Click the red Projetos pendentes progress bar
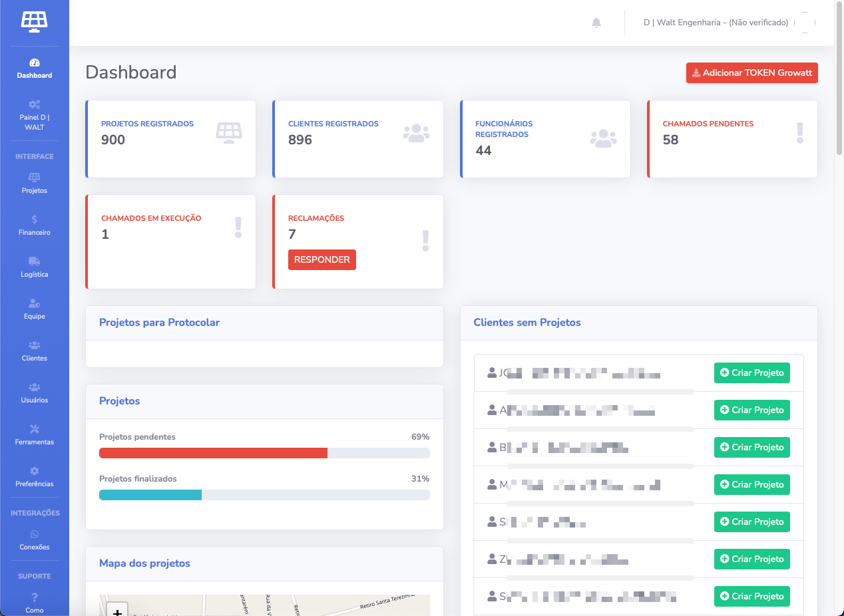844x616 pixels. click(213, 453)
